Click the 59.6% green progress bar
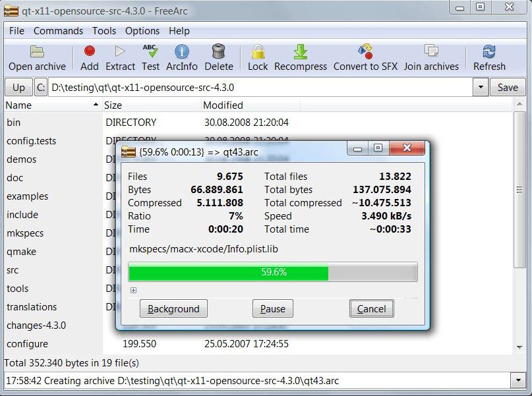 tap(273, 272)
